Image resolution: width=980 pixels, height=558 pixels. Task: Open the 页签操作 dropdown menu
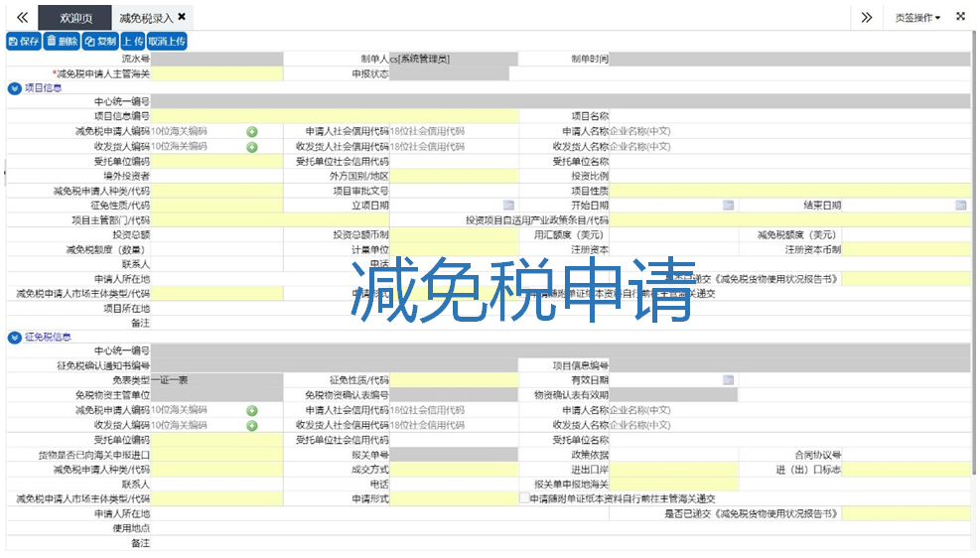(917, 18)
